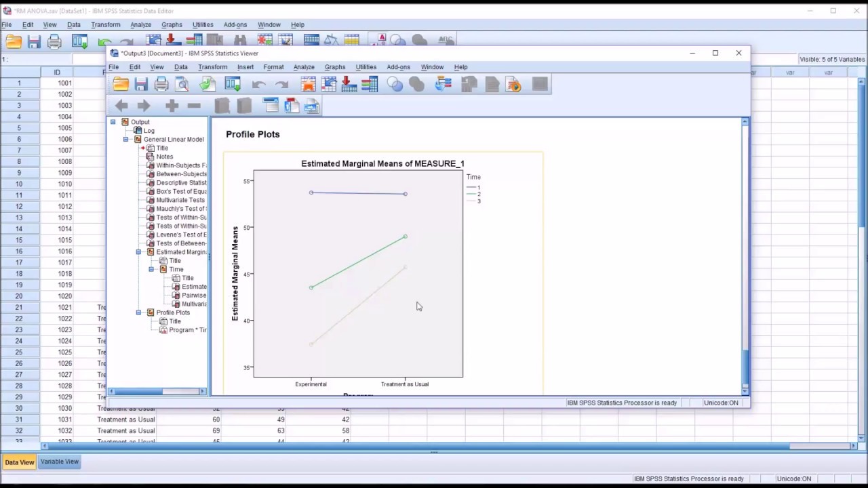The image size is (868, 488).
Task: Undo last action in Viewer toolbar
Action: click(258, 85)
